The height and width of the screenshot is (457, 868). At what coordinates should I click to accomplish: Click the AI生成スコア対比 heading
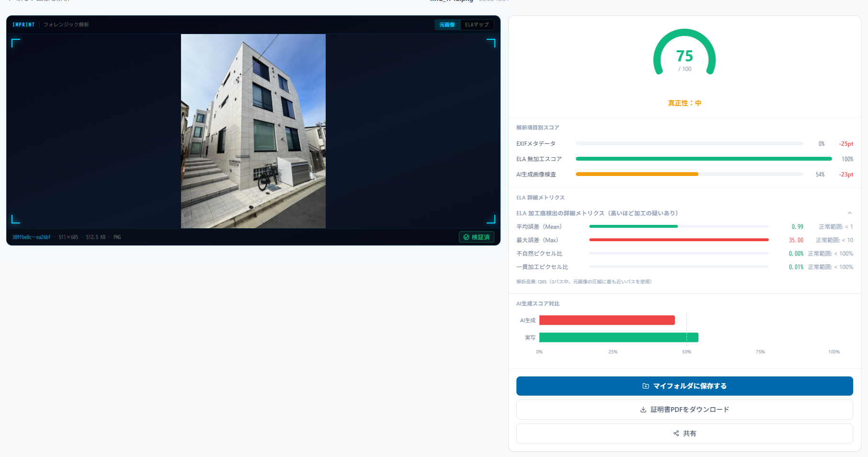[x=538, y=304]
